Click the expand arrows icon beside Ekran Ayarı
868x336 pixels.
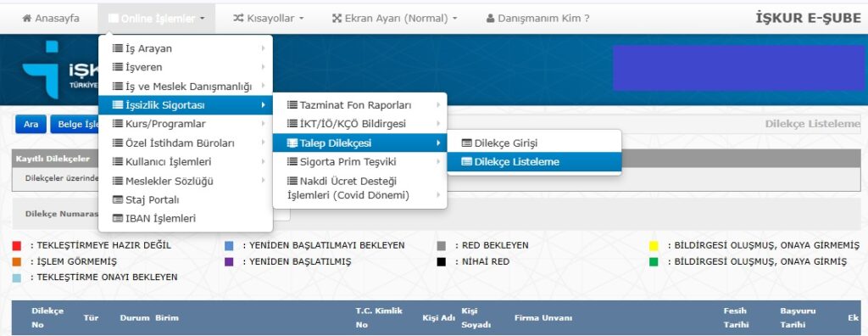click(337, 19)
